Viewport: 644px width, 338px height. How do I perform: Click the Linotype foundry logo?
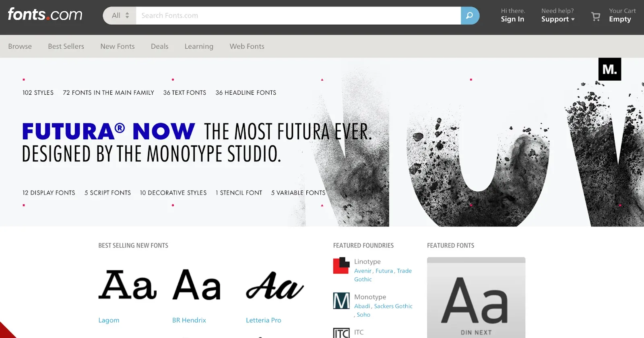click(341, 265)
